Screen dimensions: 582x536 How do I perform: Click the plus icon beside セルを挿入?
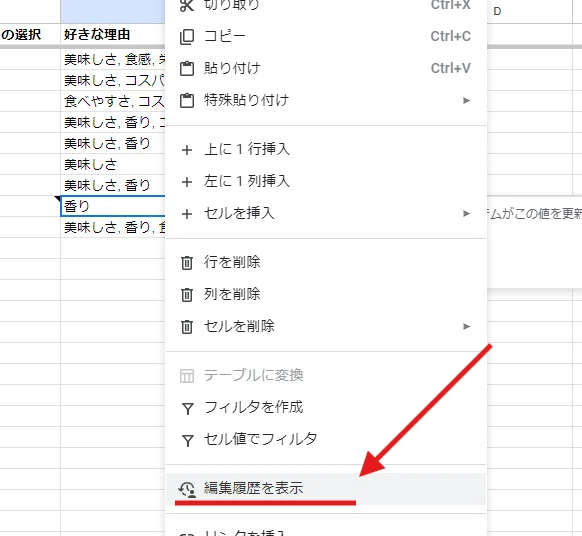(x=187, y=214)
